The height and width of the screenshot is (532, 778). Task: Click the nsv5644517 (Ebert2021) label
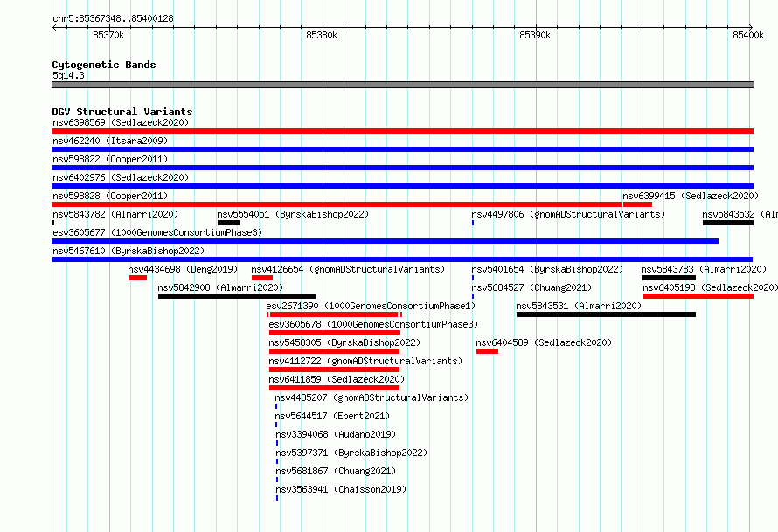click(332, 416)
